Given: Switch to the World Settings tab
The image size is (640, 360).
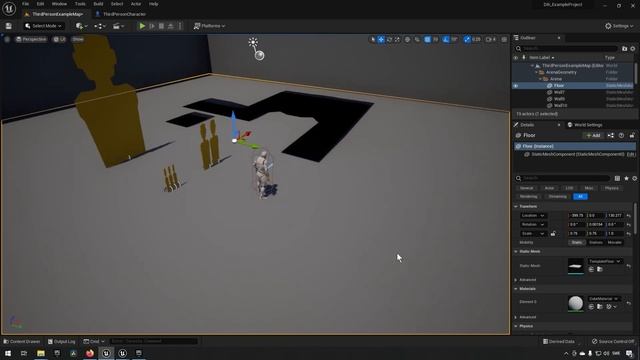Looking at the screenshot, I should point(584,125).
